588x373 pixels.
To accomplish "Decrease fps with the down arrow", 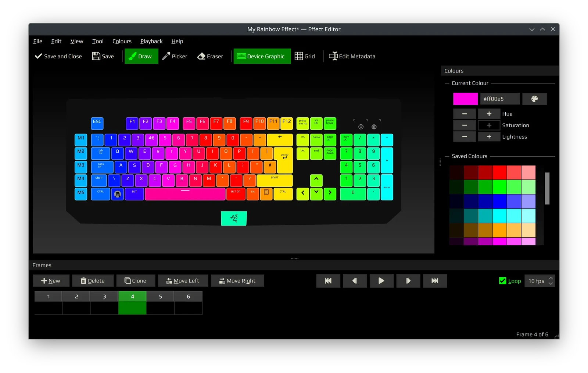I will coord(551,284).
